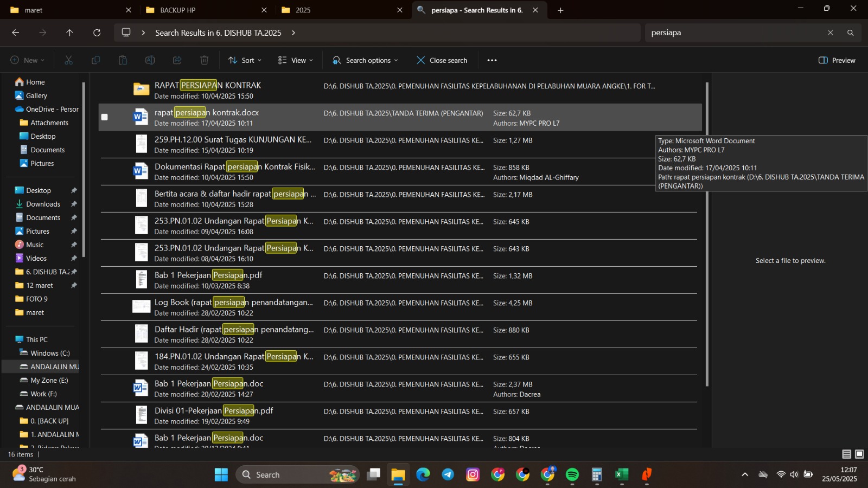The height and width of the screenshot is (488, 868).
Task: Click the Delete trash icon
Action: [x=204, y=60]
